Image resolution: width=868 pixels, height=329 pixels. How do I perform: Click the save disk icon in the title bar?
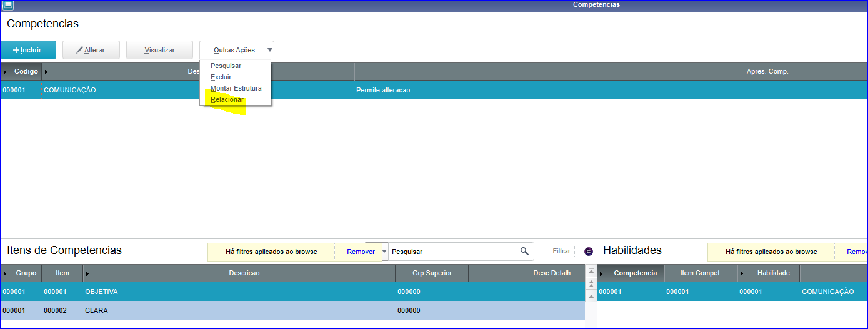coord(8,5)
